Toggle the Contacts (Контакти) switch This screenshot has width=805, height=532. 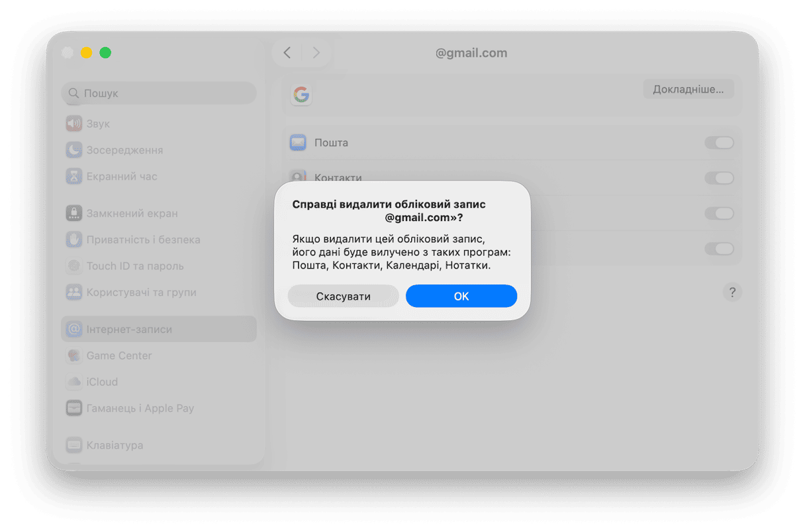[719, 178]
